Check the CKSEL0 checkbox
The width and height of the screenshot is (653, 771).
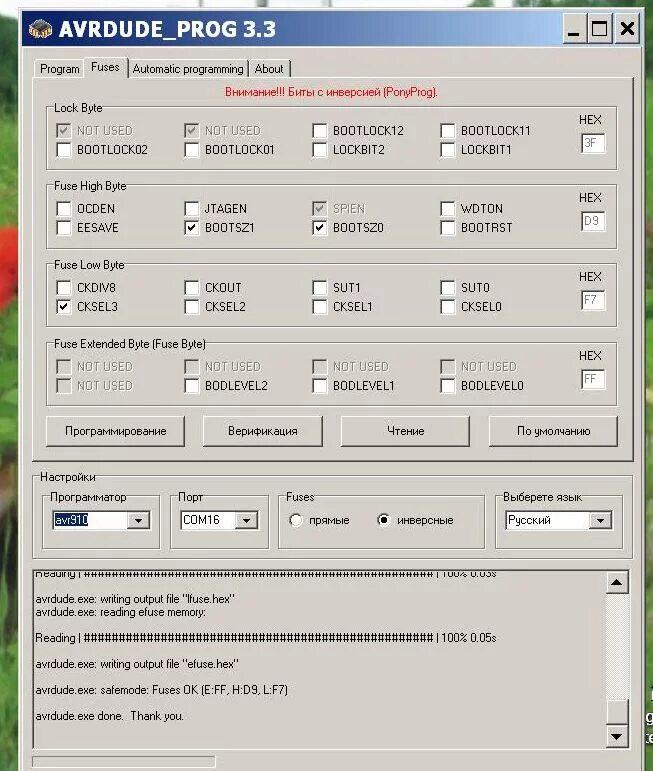click(x=447, y=307)
